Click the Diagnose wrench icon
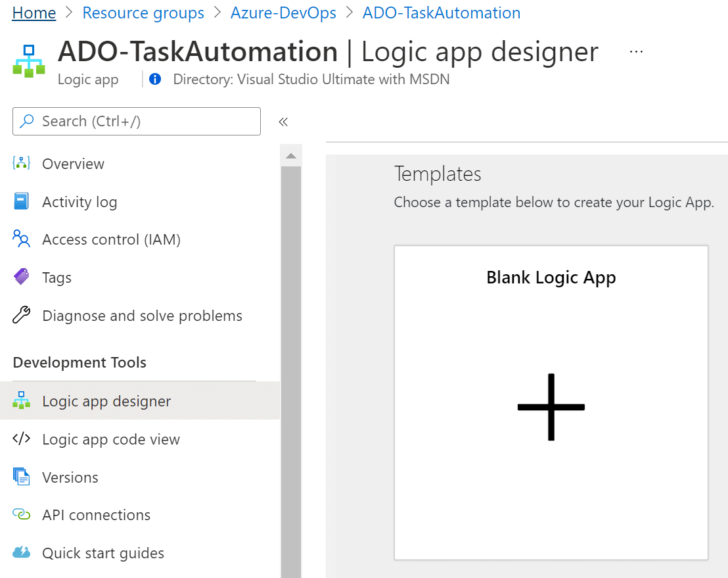This screenshot has width=728, height=578. (22, 315)
